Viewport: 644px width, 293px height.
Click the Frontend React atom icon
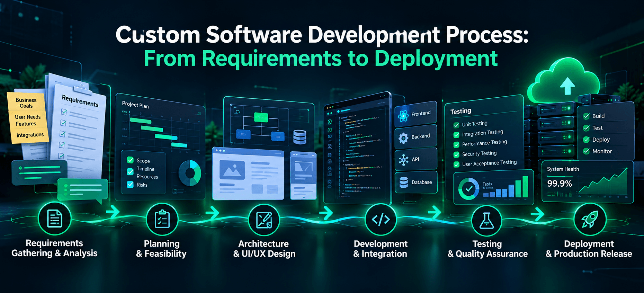coord(403,116)
